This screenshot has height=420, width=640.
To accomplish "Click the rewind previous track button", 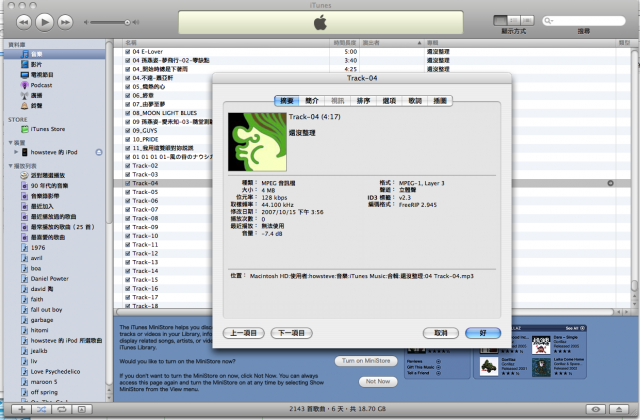I will coord(24,22).
